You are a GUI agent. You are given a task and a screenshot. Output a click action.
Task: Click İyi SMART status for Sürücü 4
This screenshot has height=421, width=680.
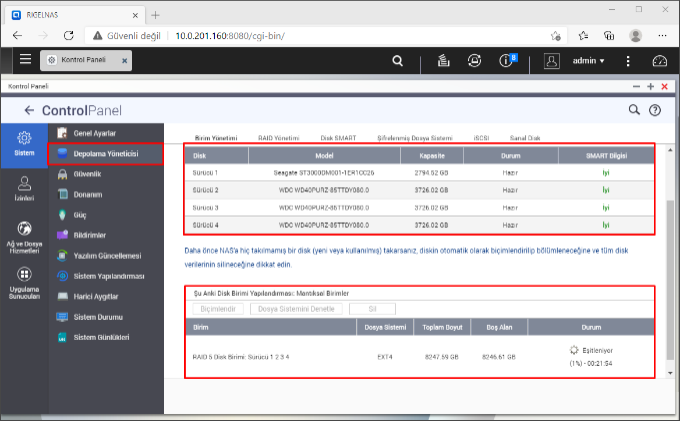click(x=606, y=225)
